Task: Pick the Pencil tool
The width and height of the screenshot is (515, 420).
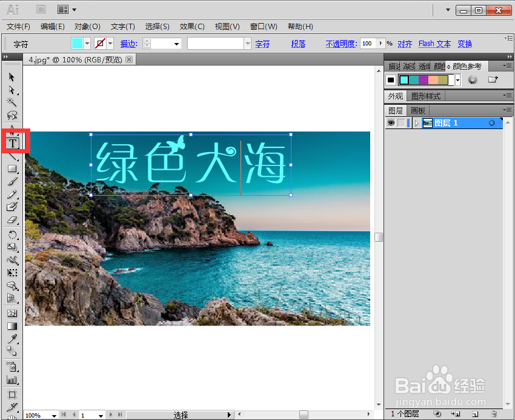Action: [13, 194]
